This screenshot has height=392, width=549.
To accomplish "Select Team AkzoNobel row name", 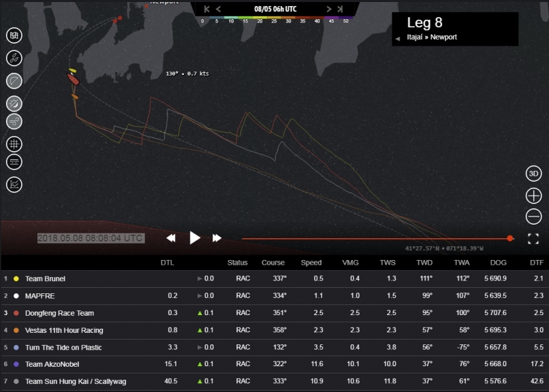I will [x=52, y=364].
